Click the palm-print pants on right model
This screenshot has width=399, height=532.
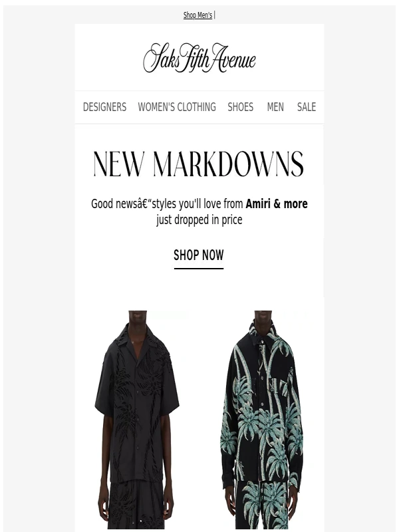[x=263, y=505]
